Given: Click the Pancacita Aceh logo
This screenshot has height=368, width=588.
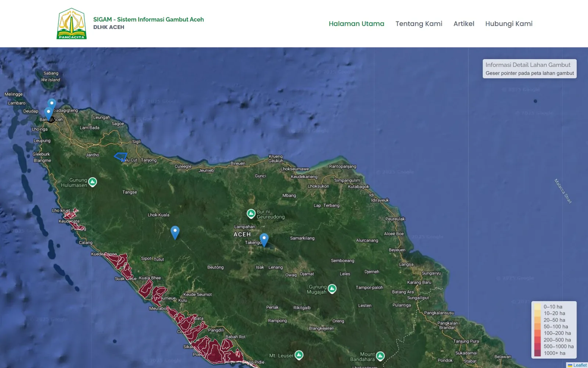Looking at the screenshot, I should 72,24.
